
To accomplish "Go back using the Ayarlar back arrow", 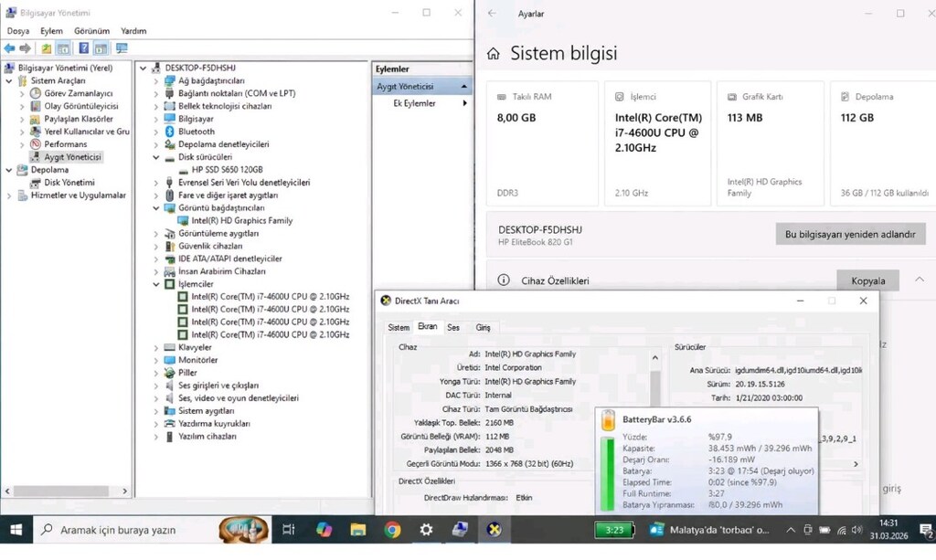I will tap(492, 13).
